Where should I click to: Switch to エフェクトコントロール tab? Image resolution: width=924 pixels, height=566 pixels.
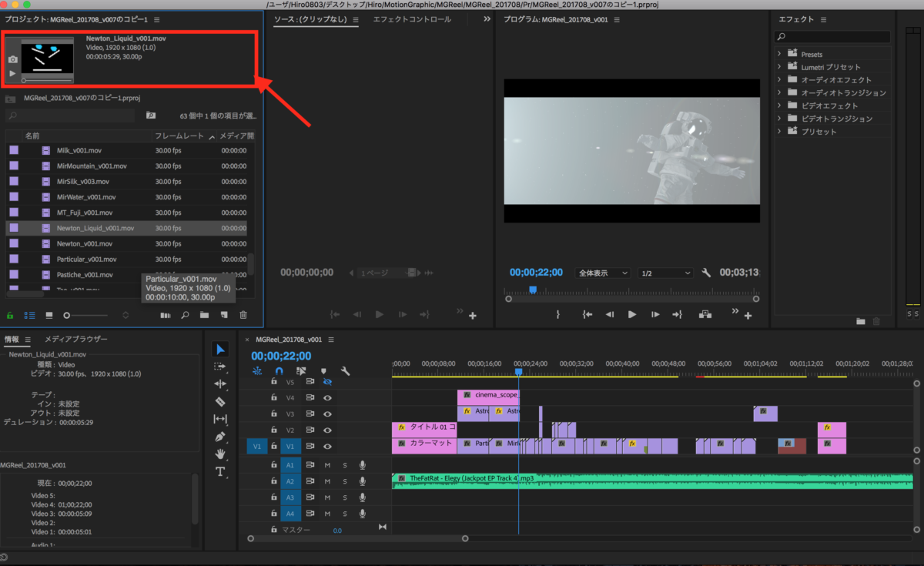412,19
